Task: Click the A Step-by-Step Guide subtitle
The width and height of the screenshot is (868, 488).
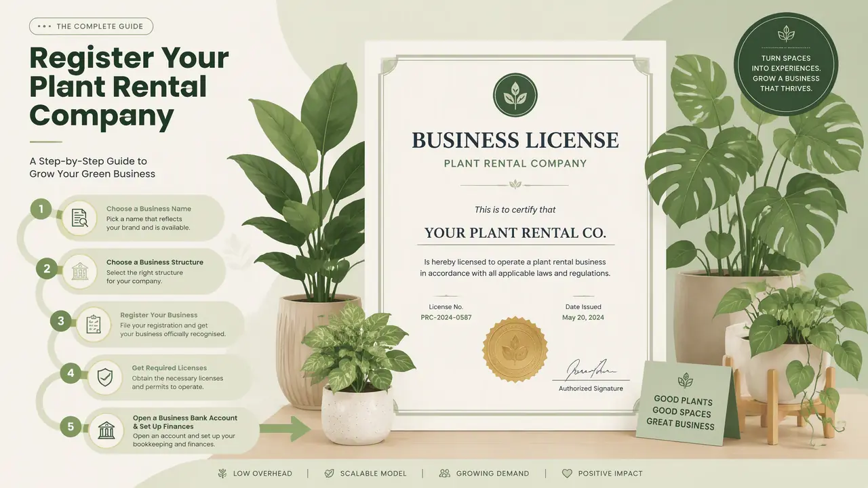Action: [92, 167]
